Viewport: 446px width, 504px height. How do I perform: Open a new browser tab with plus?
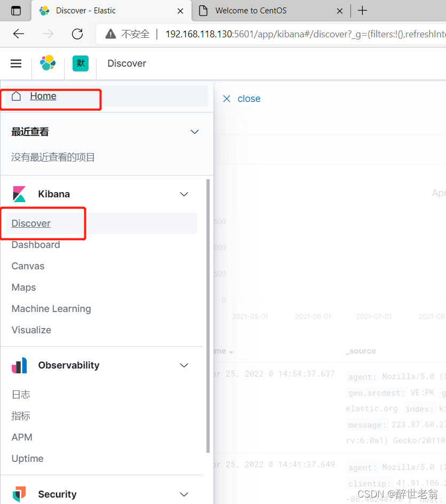[x=362, y=11]
